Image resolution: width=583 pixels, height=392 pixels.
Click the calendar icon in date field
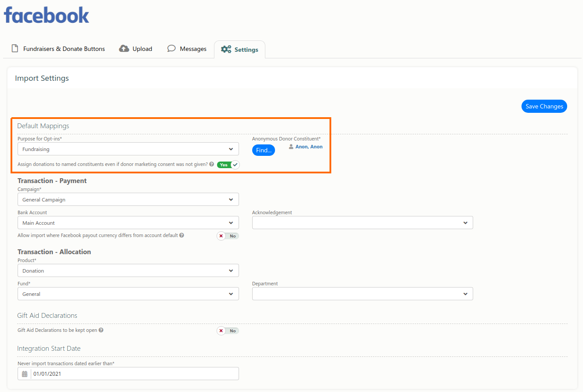pyautogui.click(x=25, y=374)
